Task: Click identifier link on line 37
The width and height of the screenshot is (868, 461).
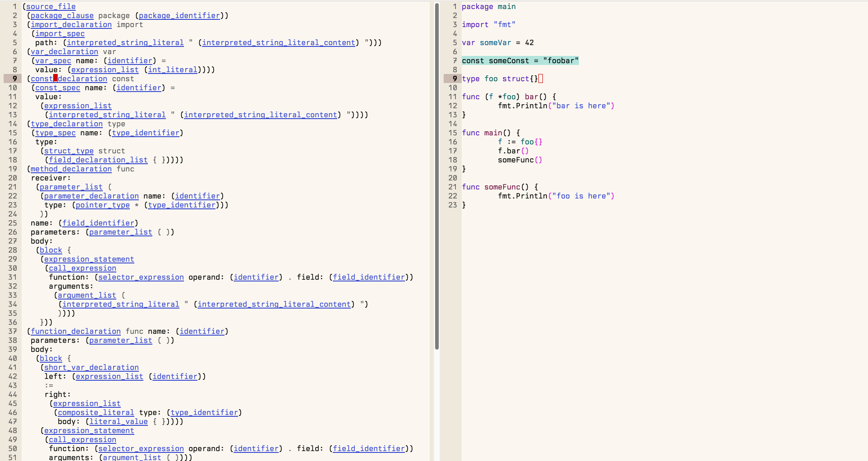Action: click(202, 332)
